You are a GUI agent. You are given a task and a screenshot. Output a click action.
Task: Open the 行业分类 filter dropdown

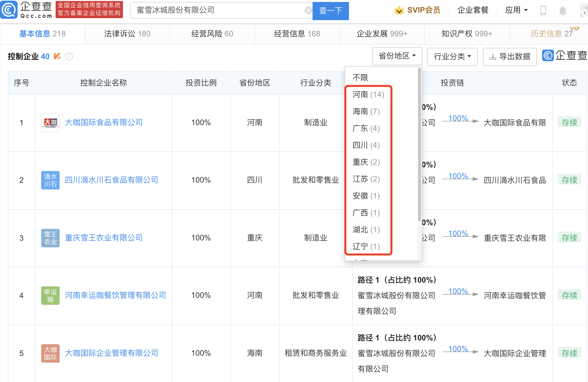point(452,57)
